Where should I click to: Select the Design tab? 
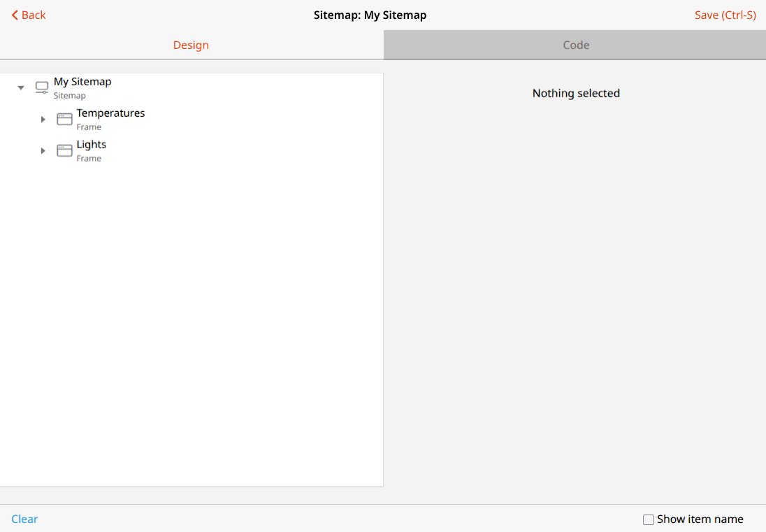click(x=191, y=45)
